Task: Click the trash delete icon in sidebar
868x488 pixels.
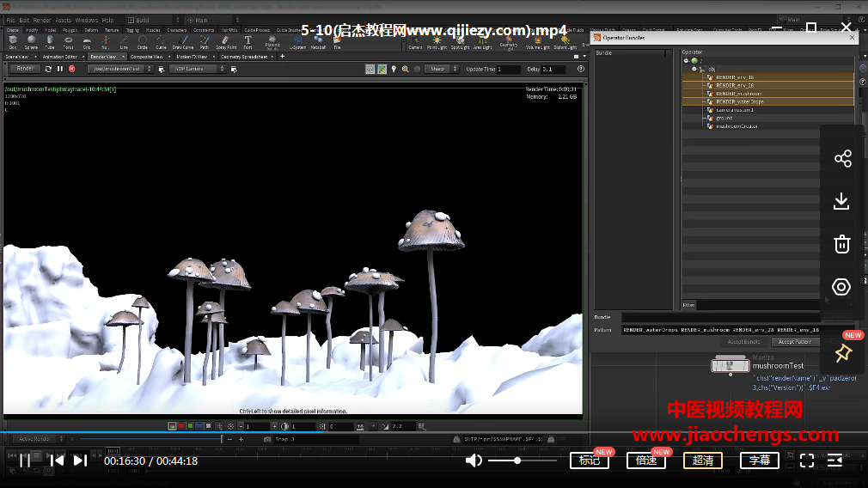Action: (842, 244)
